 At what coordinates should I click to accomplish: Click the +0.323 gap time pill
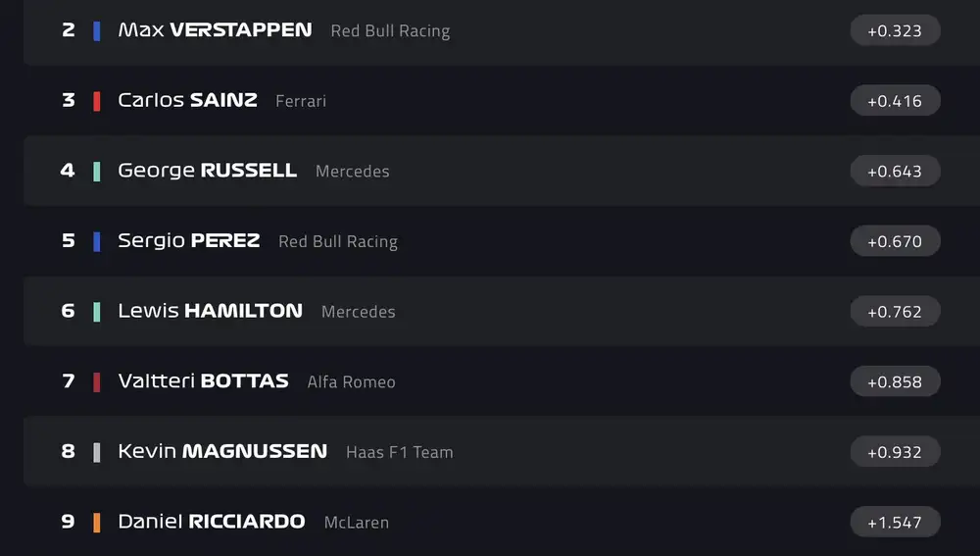895,30
